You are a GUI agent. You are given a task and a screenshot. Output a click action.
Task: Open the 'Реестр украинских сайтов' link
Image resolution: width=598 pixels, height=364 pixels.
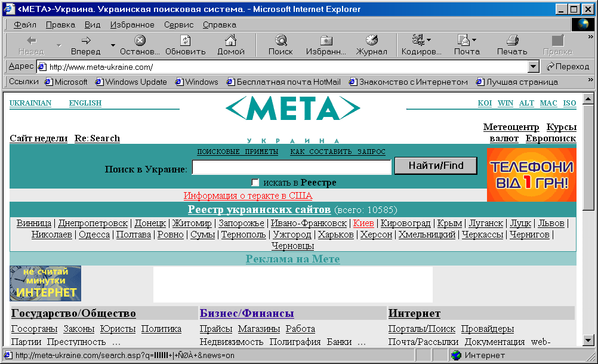[259, 209]
